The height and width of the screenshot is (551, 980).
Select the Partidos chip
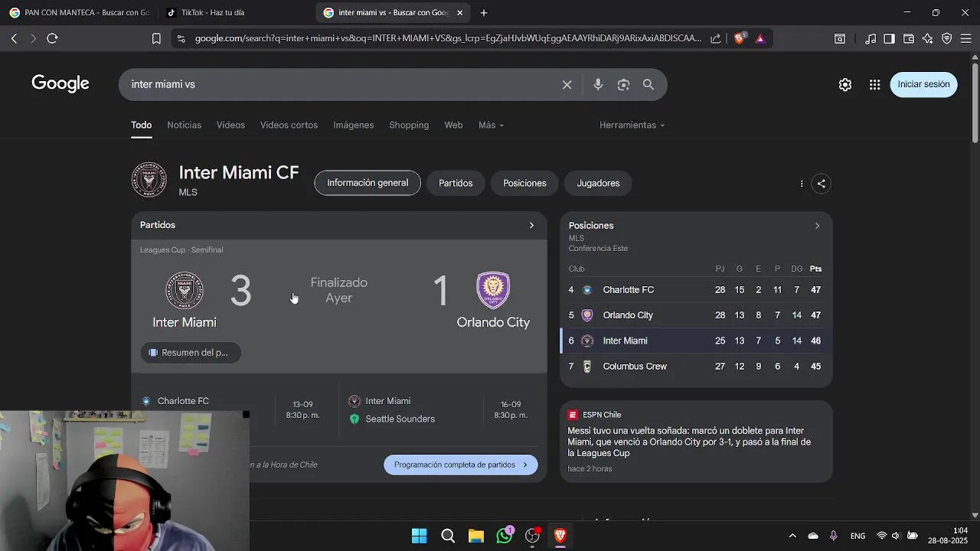tap(456, 183)
